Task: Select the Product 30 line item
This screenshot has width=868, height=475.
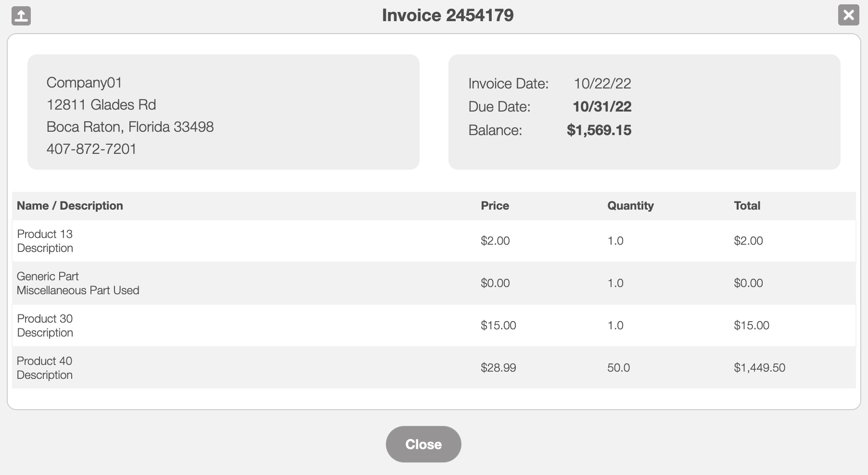Action: tap(45, 319)
